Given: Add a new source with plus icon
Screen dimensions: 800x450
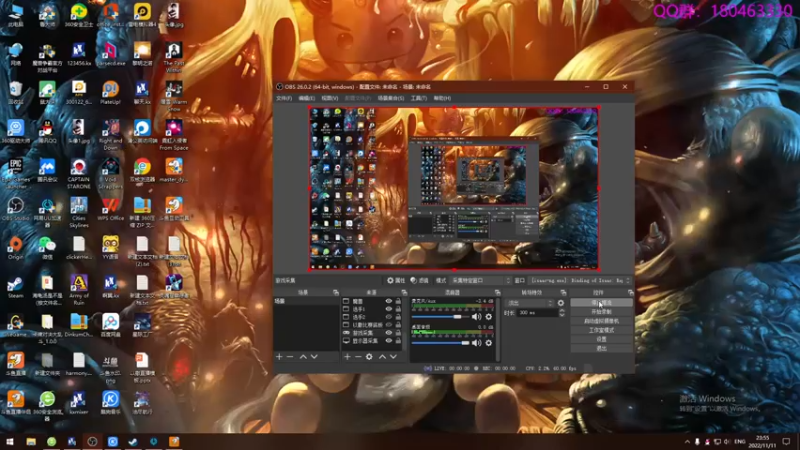Looking at the screenshot, I should click(x=347, y=357).
